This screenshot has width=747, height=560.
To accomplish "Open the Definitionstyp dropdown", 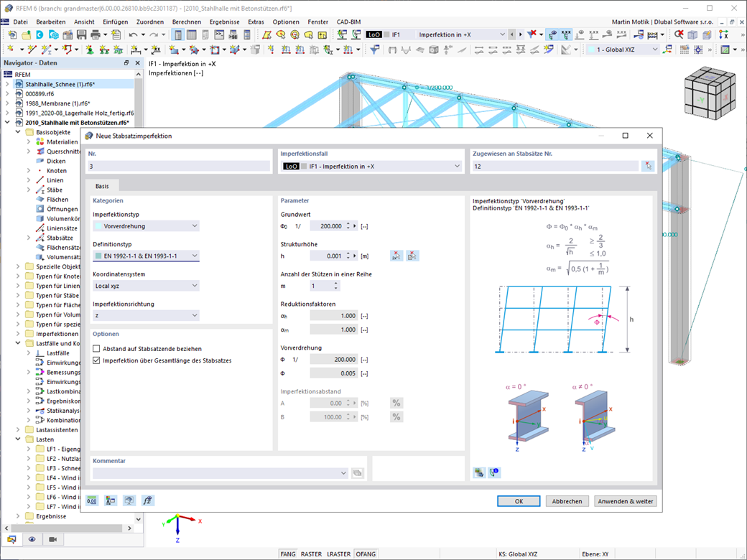I will (x=146, y=256).
